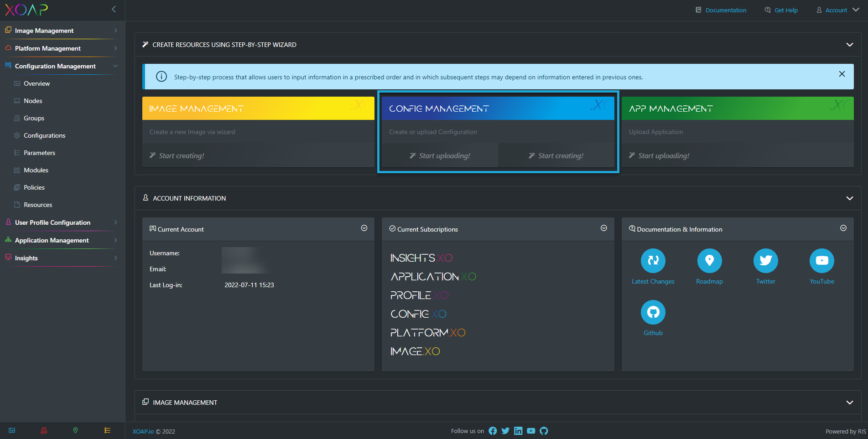Click the XOAP logo
This screenshot has height=439, width=868.
26,10
